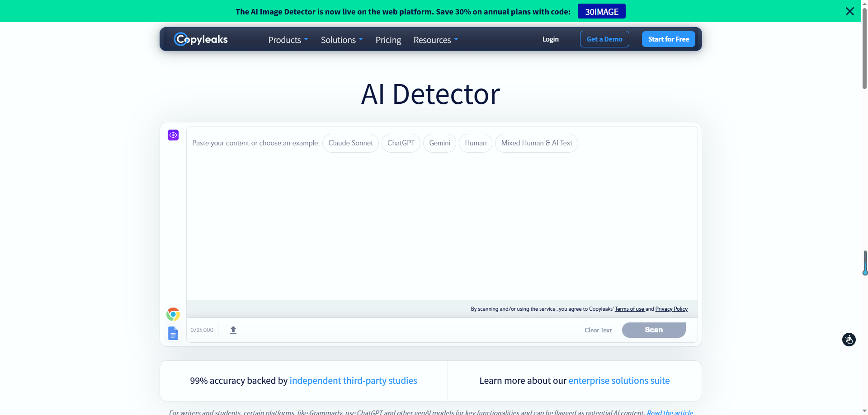Expand the Solutions dropdown

click(x=342, y=40)
